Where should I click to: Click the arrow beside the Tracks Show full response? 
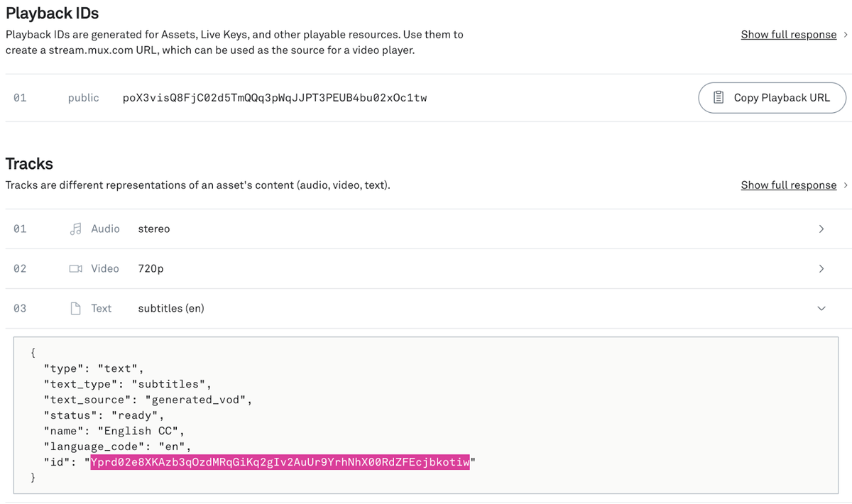coord(844,185)
